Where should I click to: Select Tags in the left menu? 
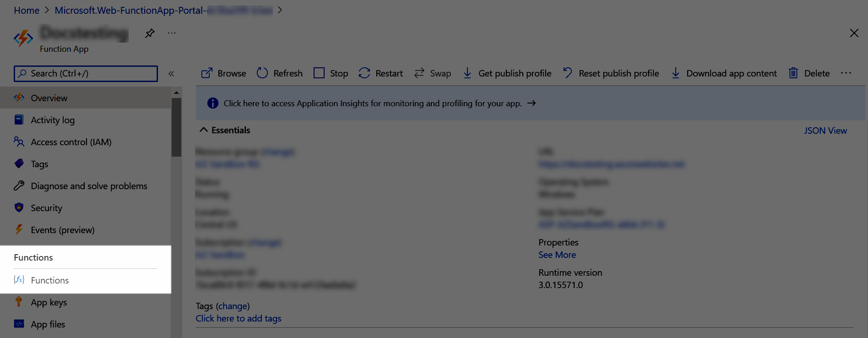pyautogui.click(x=86, y=164)
